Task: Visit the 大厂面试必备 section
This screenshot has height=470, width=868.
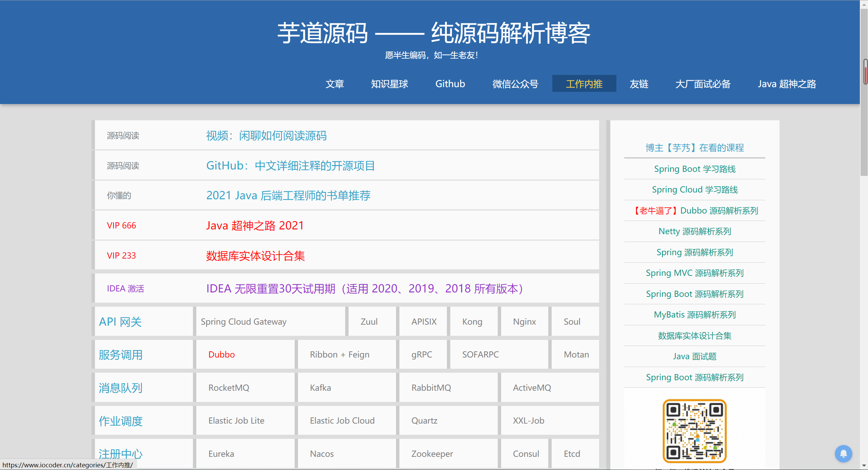Action: pos(703,84)
